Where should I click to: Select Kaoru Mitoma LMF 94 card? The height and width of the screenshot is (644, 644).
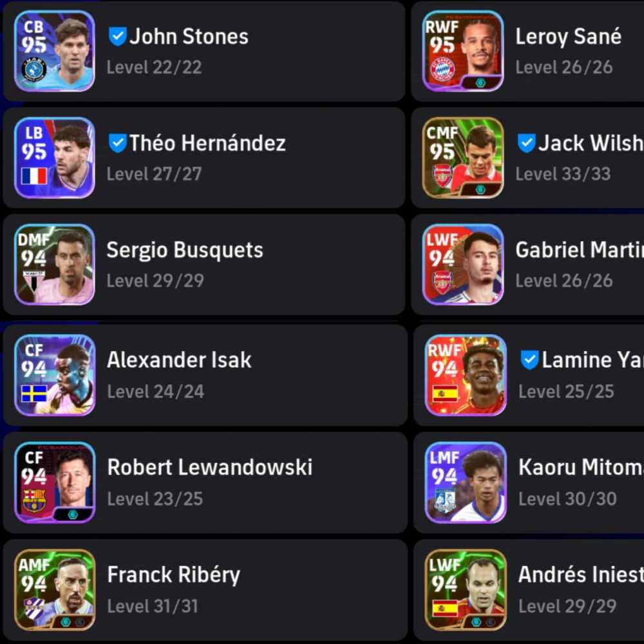466,482
